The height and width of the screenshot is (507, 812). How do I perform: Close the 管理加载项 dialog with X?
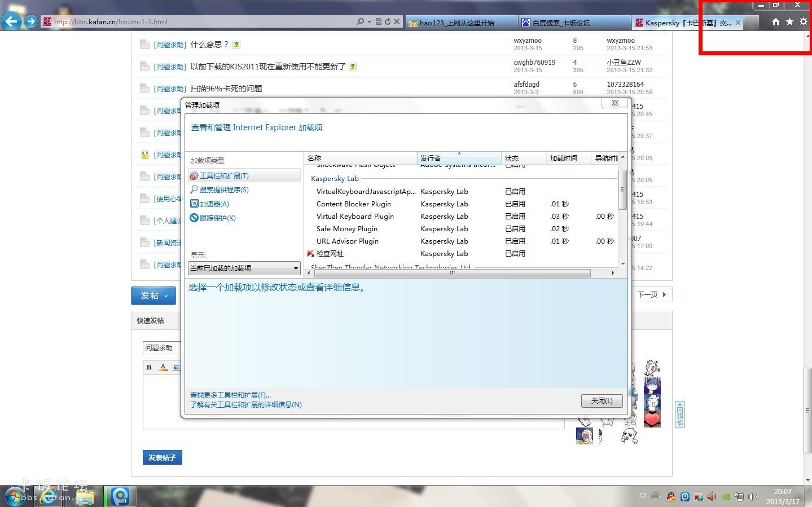[615, 103]
